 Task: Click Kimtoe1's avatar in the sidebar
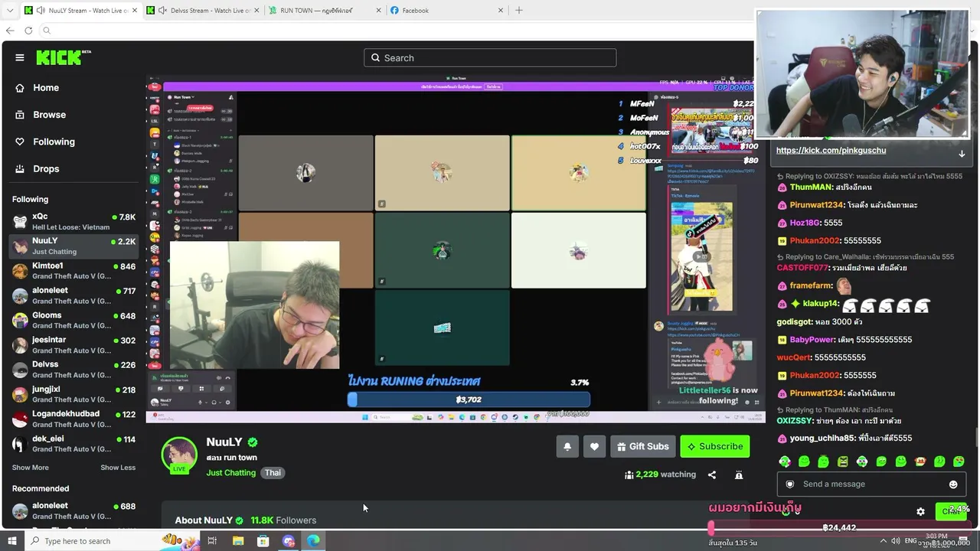coord(20,272)
